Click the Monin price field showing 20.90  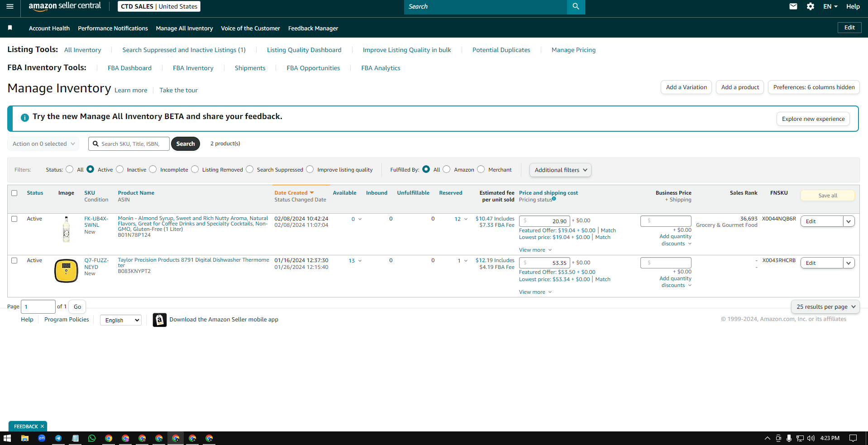pyautogui.click(x=544, y=221)
